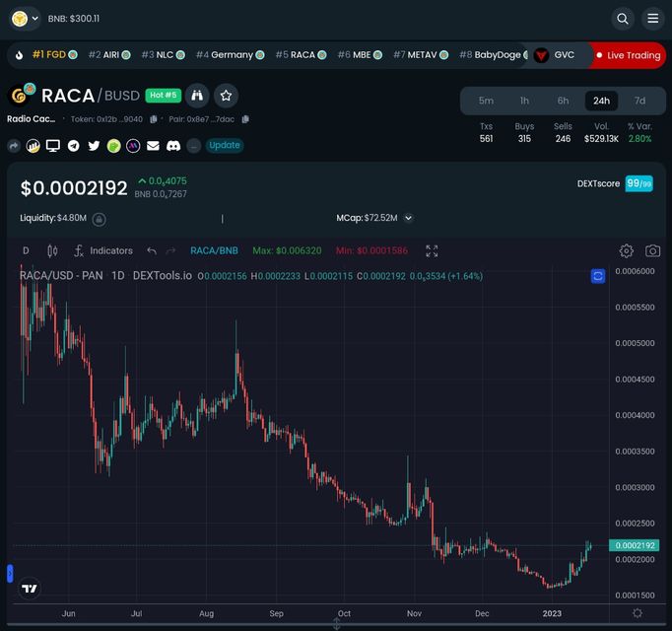Click the hot pairs flame icon
672x631 pixels.
(x=19, y=55)
